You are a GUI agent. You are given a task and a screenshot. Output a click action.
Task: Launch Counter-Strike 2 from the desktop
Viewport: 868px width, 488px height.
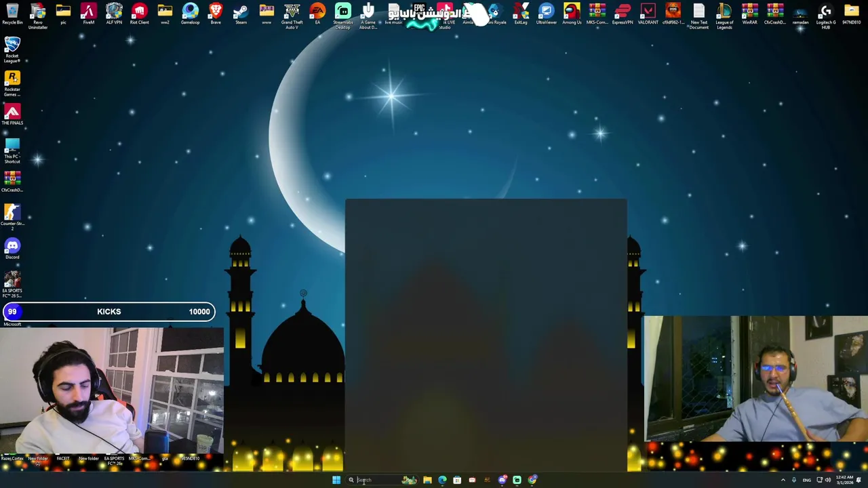pos(12,218)
